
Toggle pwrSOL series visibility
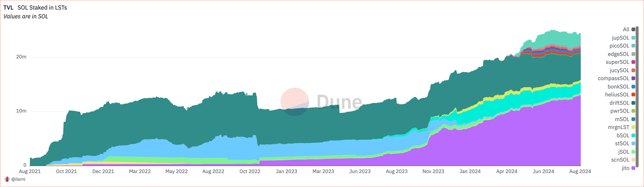coord(623,111)
